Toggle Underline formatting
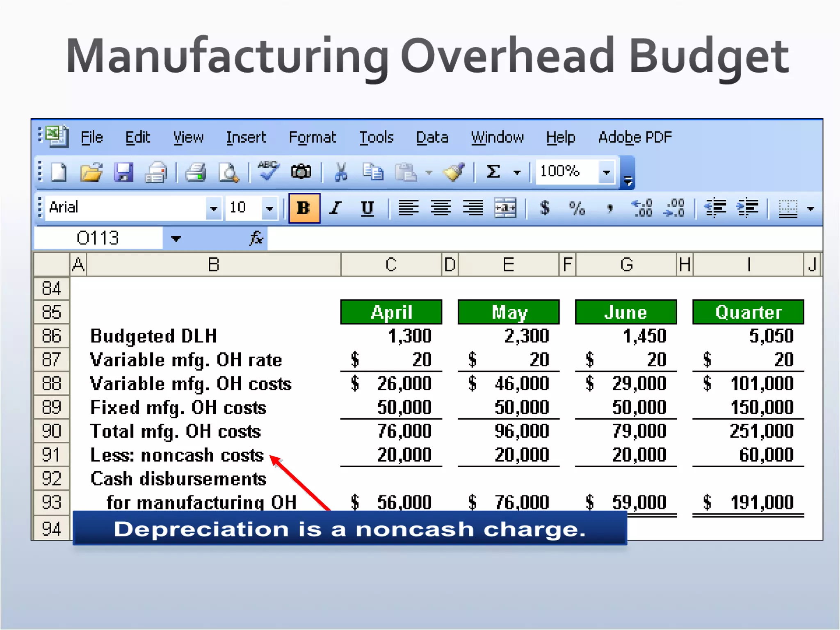 coord(367,208)
